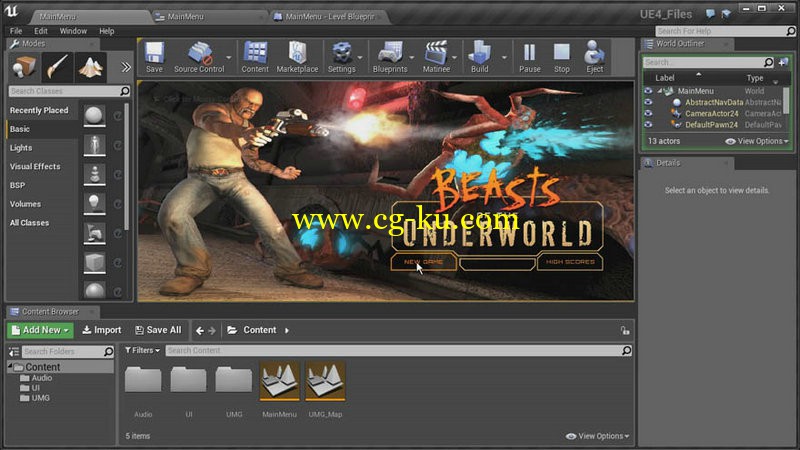Open Blueprints dropdown arrow
Viewport: 800px width, 450px height.
click(x=412, y=57)
